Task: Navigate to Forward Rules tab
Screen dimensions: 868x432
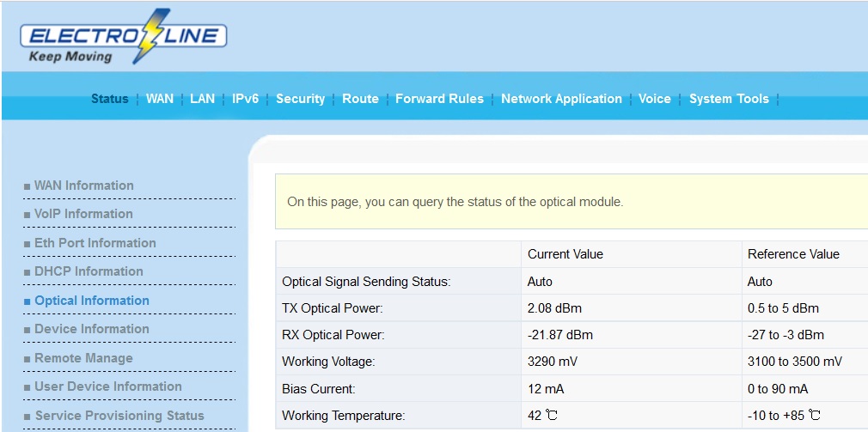Action: click(439, 99)
